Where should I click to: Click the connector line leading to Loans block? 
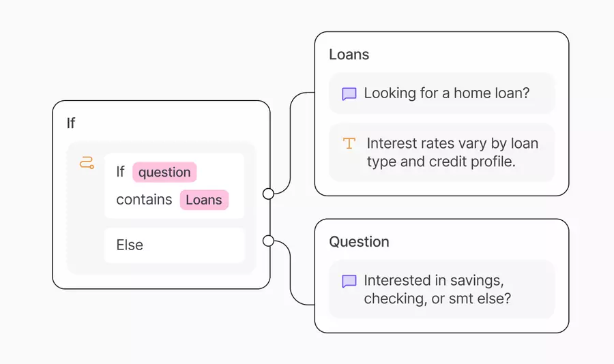pyautogui.click(x=291, y=136)
